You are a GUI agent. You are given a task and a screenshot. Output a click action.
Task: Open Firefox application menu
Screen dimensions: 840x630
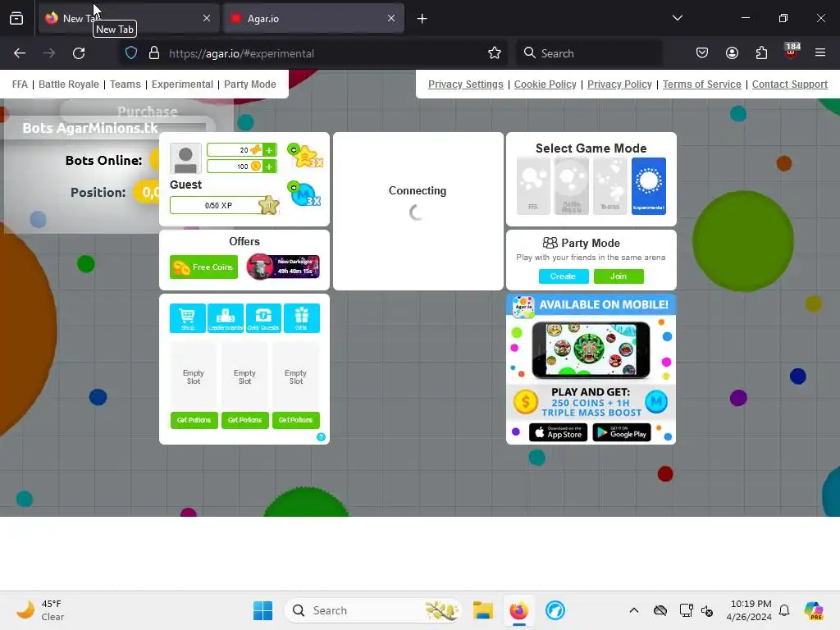[820, 53]
